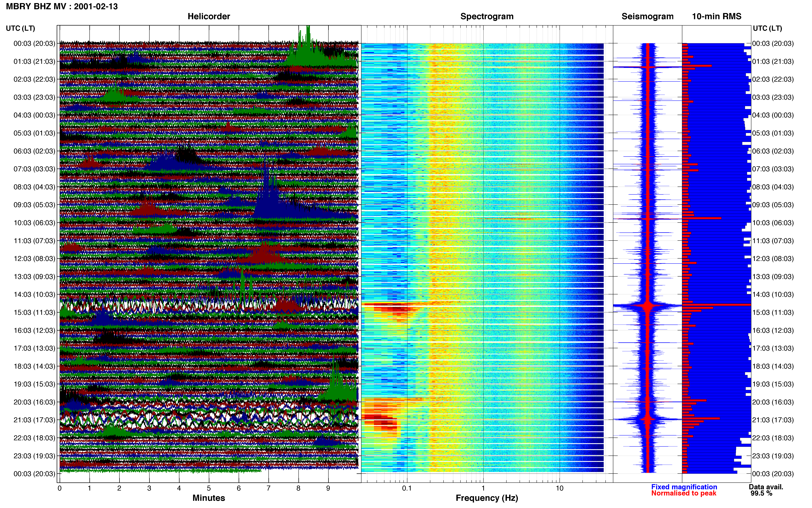Select the 'Helicorder' panel heading

(208, 16)
